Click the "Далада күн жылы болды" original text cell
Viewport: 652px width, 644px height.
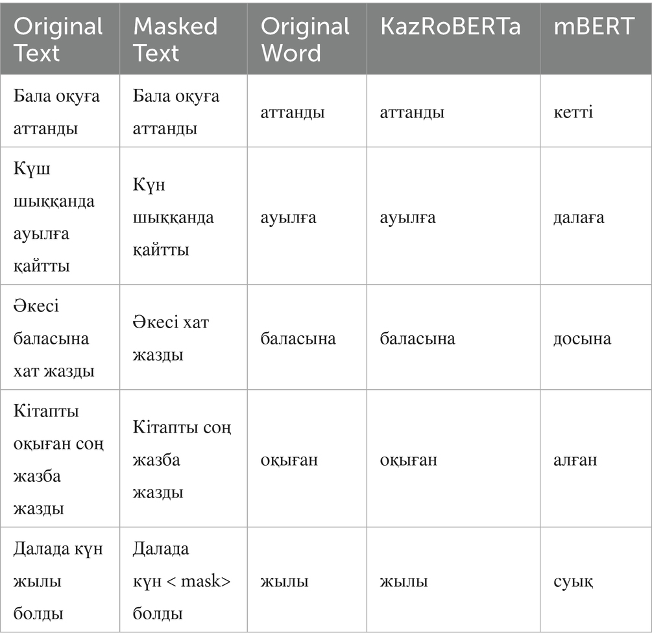point(58,580)
